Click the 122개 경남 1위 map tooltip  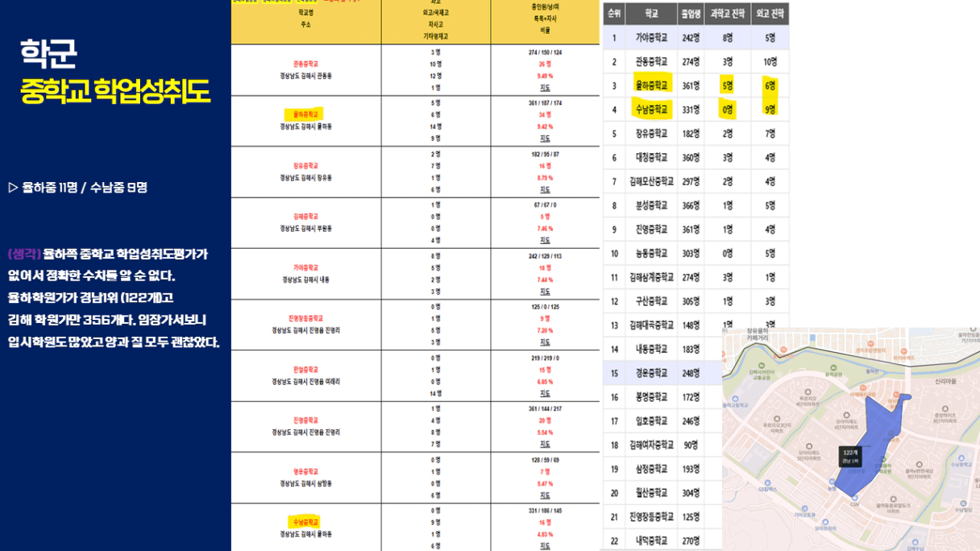[x=850, y=456]
